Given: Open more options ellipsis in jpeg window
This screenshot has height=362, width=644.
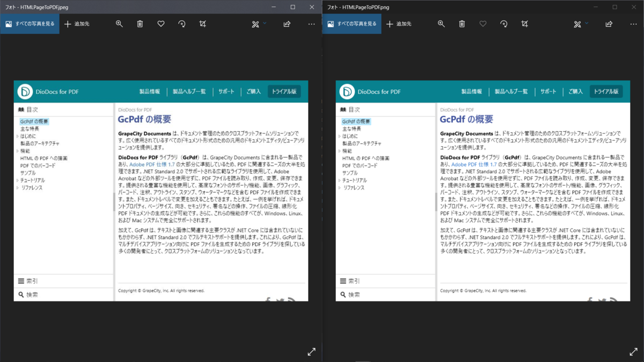Looking at the screenshot, I should coord(311,24).
